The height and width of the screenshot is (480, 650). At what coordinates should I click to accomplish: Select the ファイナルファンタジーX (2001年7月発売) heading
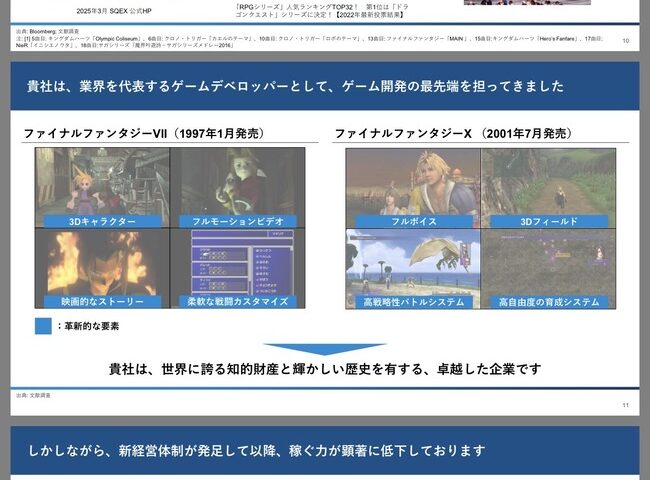(x=452, y=133)
